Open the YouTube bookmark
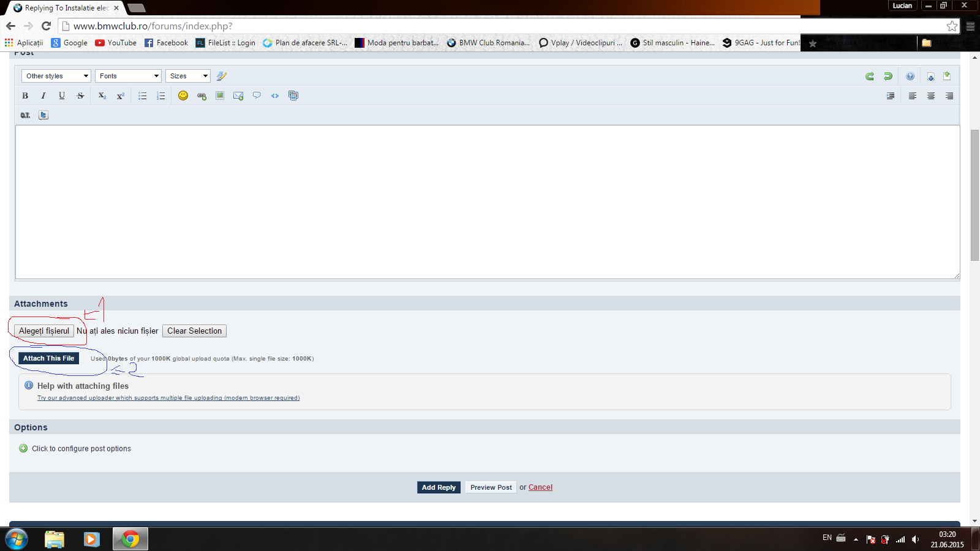This screenshot has width=980, height=551. 116,43
